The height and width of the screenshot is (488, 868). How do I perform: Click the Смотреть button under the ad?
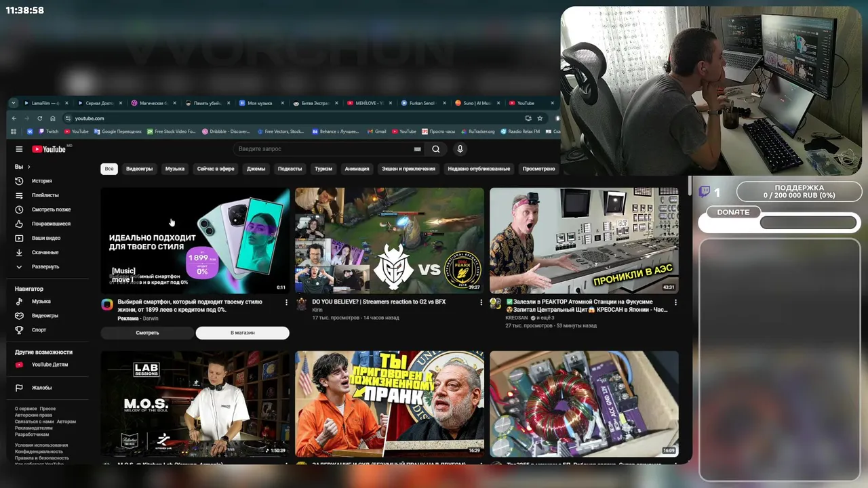[147, 333]
